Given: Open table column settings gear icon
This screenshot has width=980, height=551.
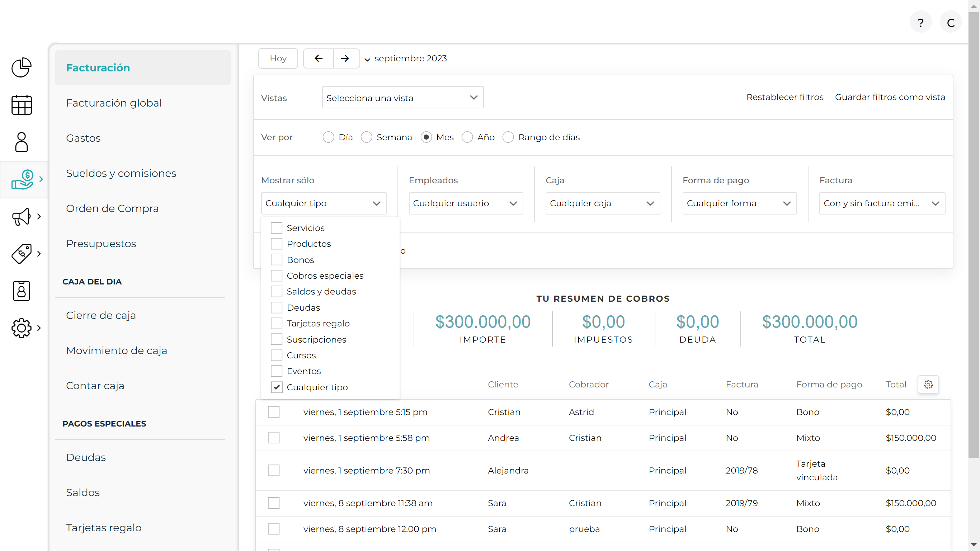Looking at the screenshot, I should (928, 384).
